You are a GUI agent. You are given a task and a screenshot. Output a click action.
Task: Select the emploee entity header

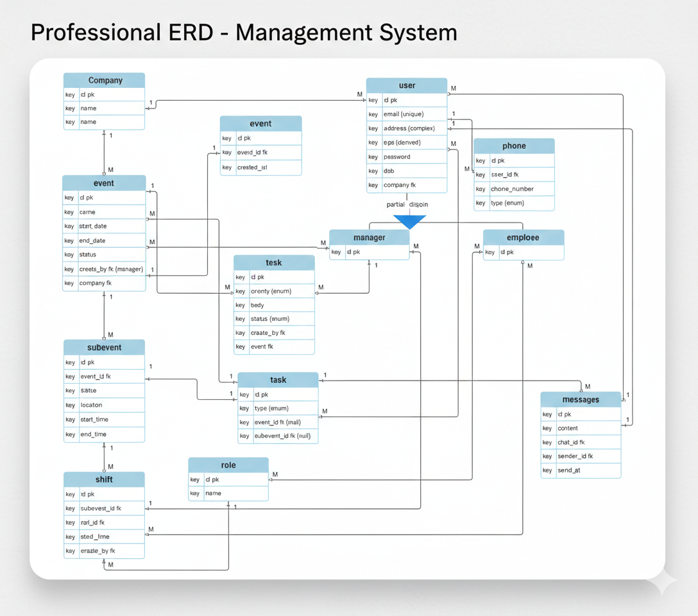coord(523,237)
